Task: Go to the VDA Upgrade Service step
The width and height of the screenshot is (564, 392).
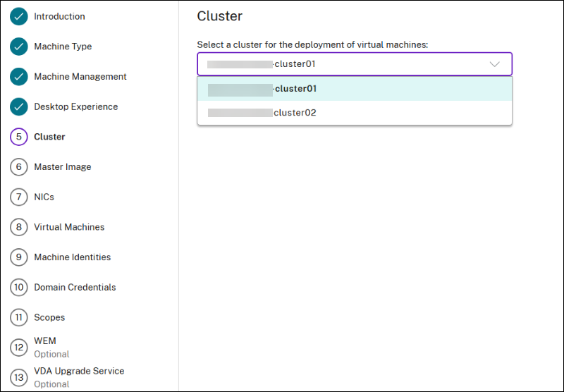Action: [x=79, y=372]
